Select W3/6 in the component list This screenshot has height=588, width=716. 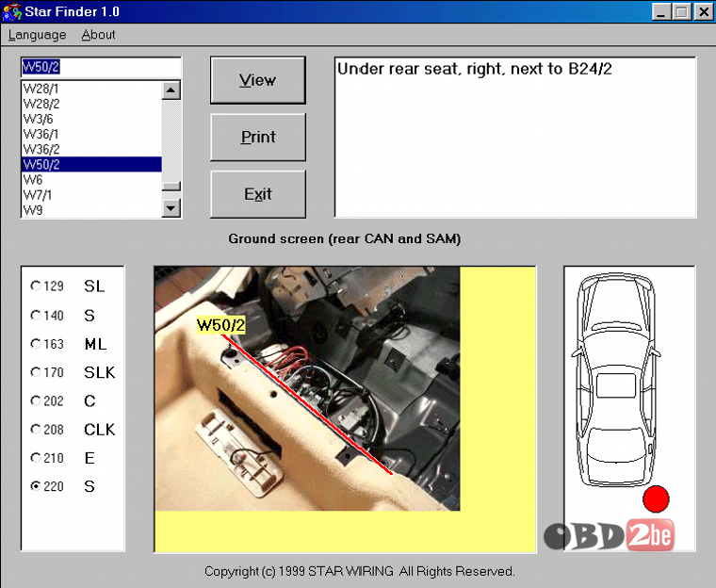(x=91, y=119)
